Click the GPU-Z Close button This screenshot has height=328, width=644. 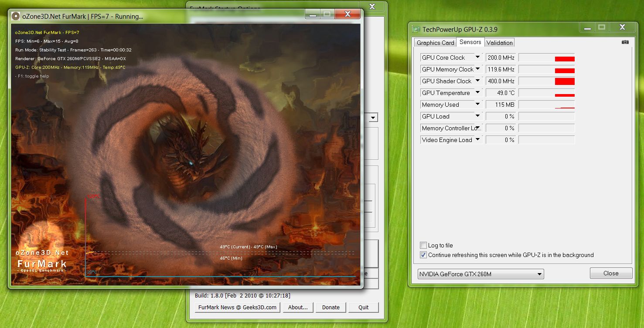(x=611, y=274)
